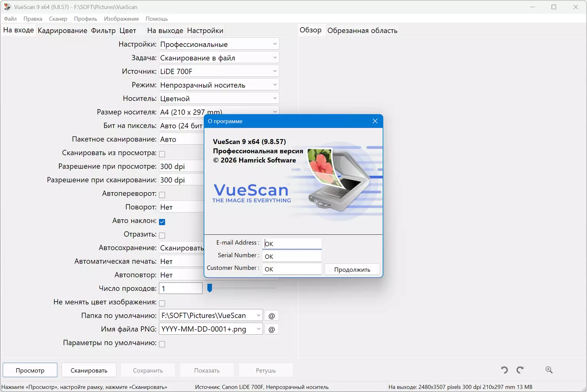Screen dimensions: 587x392
Task: Enable the 'Автопереворот' checkbox
Action: 162,194
